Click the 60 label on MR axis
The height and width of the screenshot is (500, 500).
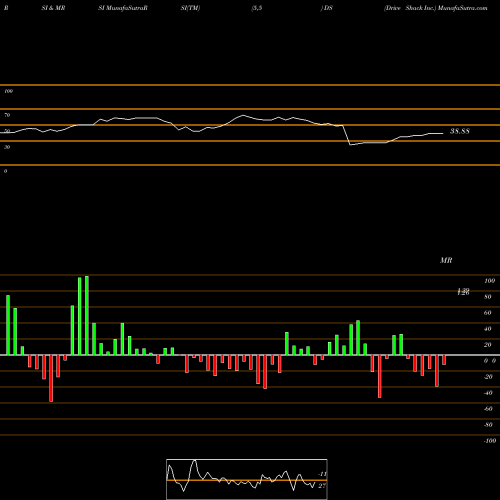488,313
